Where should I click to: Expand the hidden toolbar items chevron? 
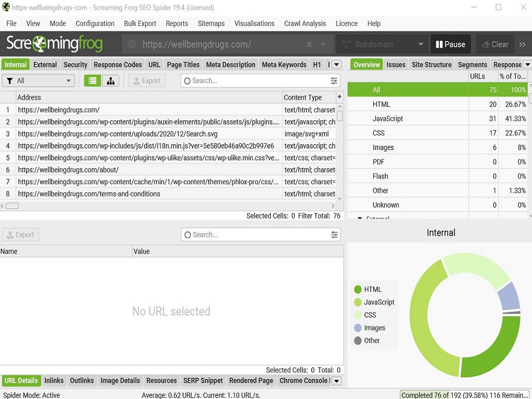(x=522, y=45)
